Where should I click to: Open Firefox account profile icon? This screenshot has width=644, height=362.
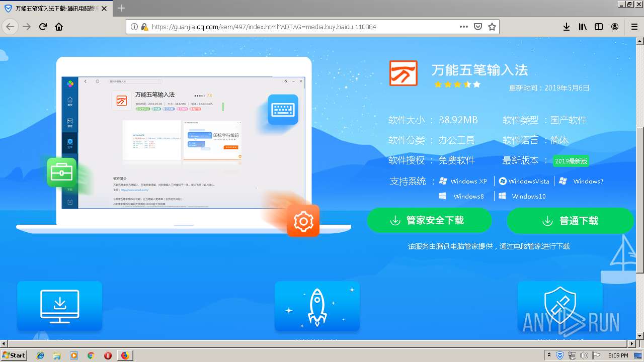(615, 27)
